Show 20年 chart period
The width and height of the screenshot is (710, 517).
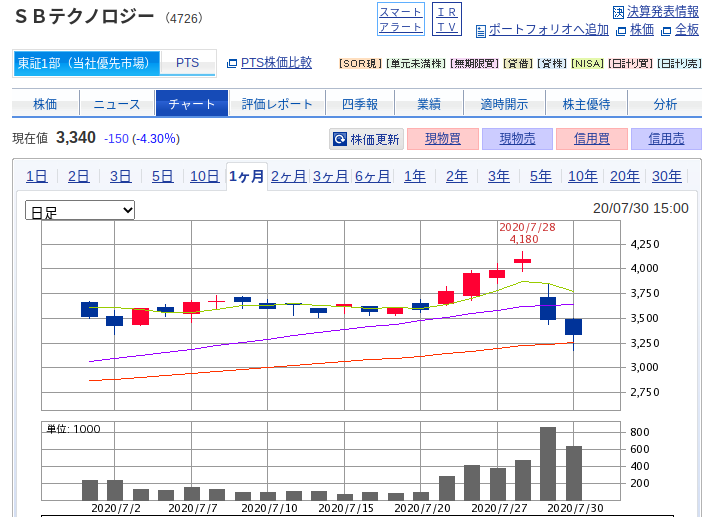coord(625,176)
